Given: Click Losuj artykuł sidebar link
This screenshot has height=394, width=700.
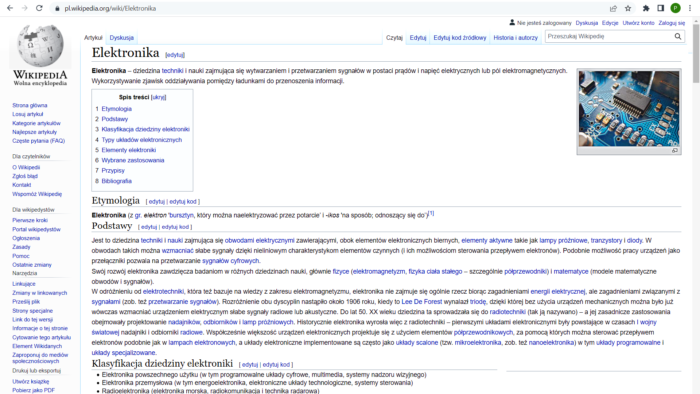Looking at the screenshot, I should (28, 114).
